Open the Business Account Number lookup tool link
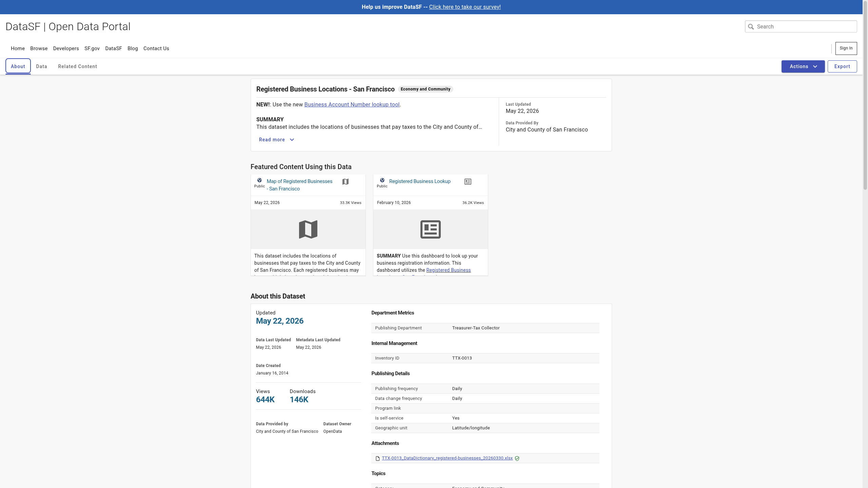Image resolution: width=868 pixels, height=488 pixels. click(x=352, y=105)
